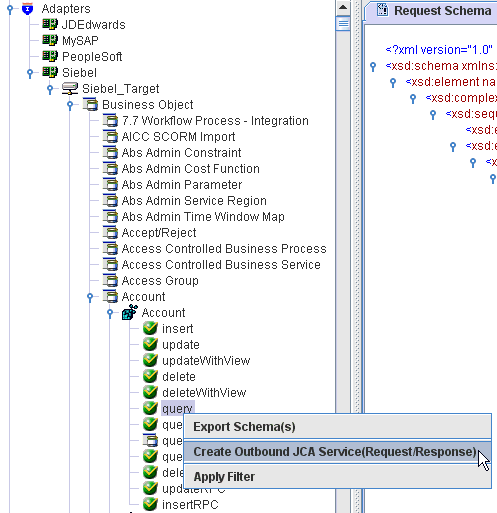Click the tree vertical scrollbar thumb

[343, 23]
